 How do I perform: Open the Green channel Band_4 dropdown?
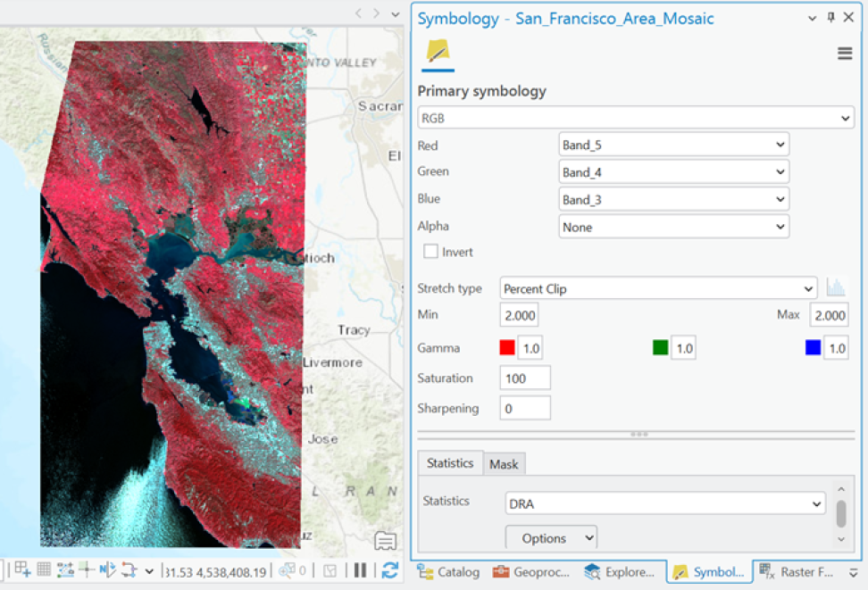point(673,172)
